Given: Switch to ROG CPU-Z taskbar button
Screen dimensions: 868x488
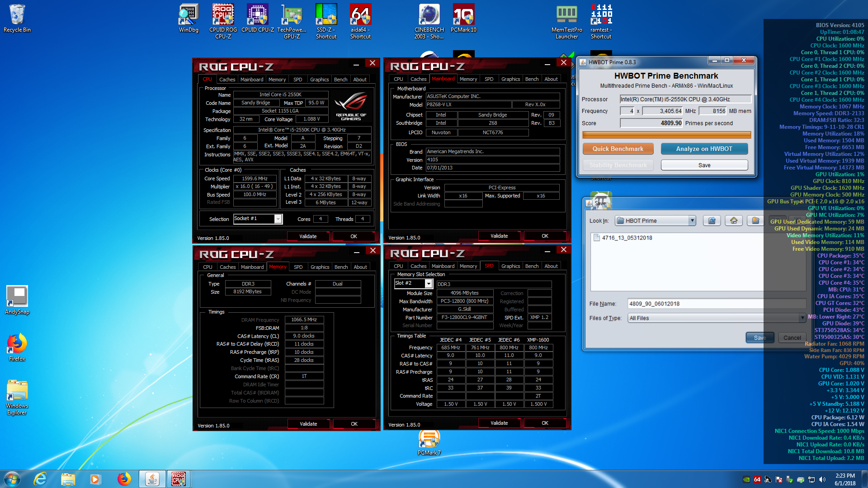Looking at the screenshot, I should point(179,479).
